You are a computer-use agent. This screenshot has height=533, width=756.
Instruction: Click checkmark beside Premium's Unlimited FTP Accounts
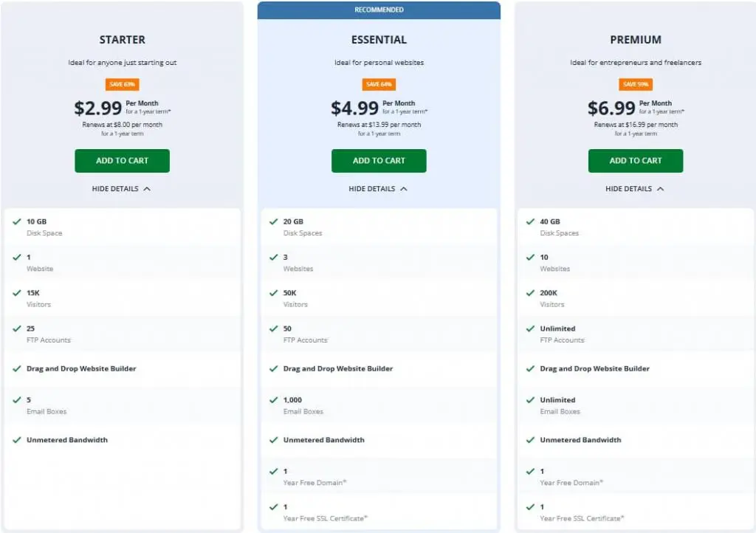coord(530,327)
